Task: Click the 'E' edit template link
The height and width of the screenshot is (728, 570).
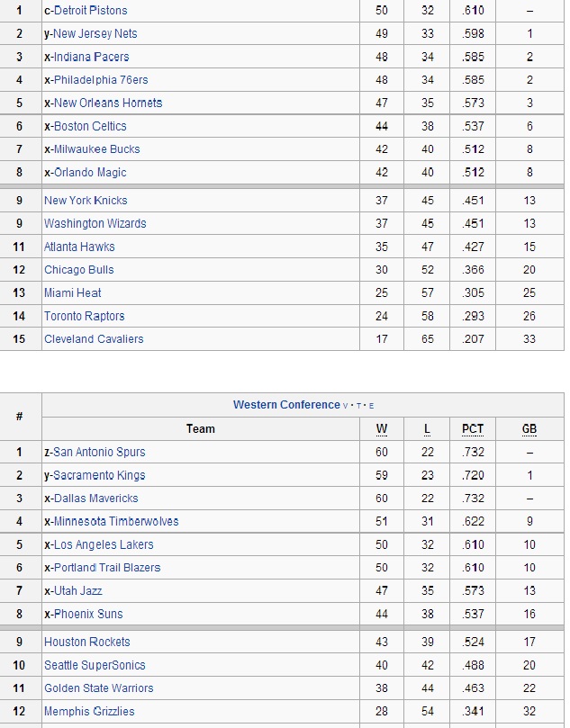Action: point(369,406)
